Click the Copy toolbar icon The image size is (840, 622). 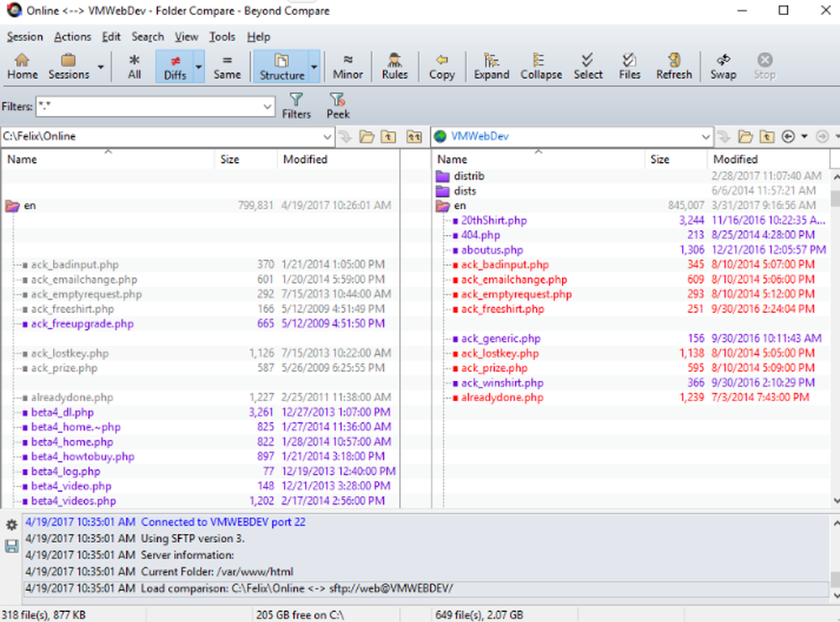[x=442, y=66]
